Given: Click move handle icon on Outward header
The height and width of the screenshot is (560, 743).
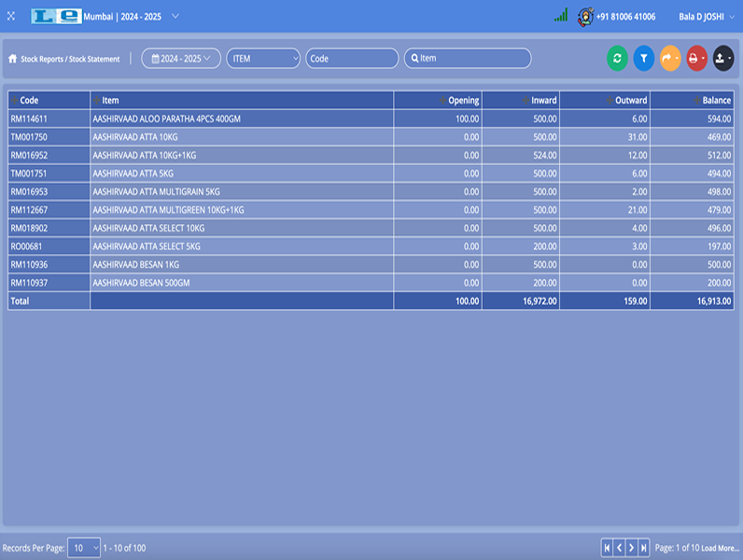Looking at the screenshot, I should click(x=610, y=101).
